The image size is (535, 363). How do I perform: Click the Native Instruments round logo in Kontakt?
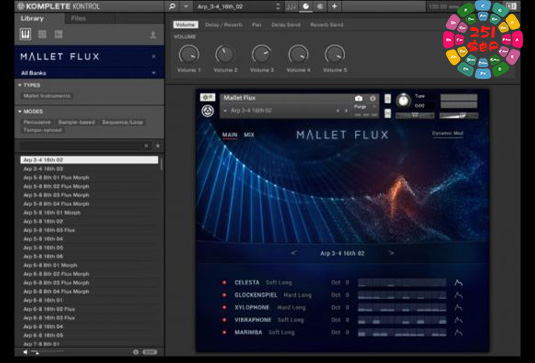coord(207,111)
